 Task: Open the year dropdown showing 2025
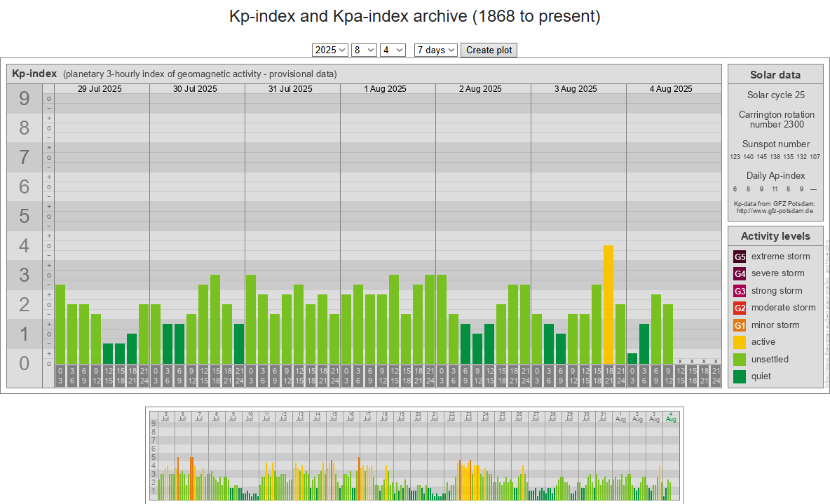[330, 50]
